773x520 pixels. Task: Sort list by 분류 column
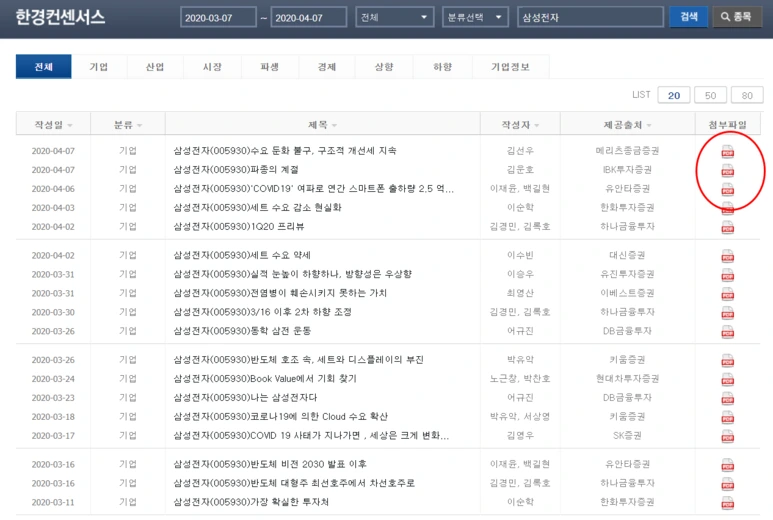[x=128, y=125]
